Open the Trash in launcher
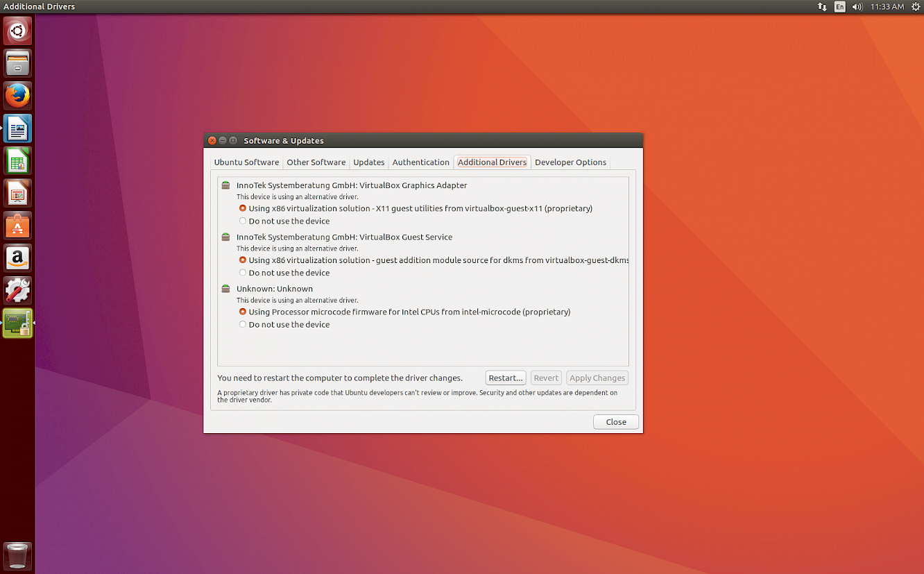 click(x=17, y=556)
